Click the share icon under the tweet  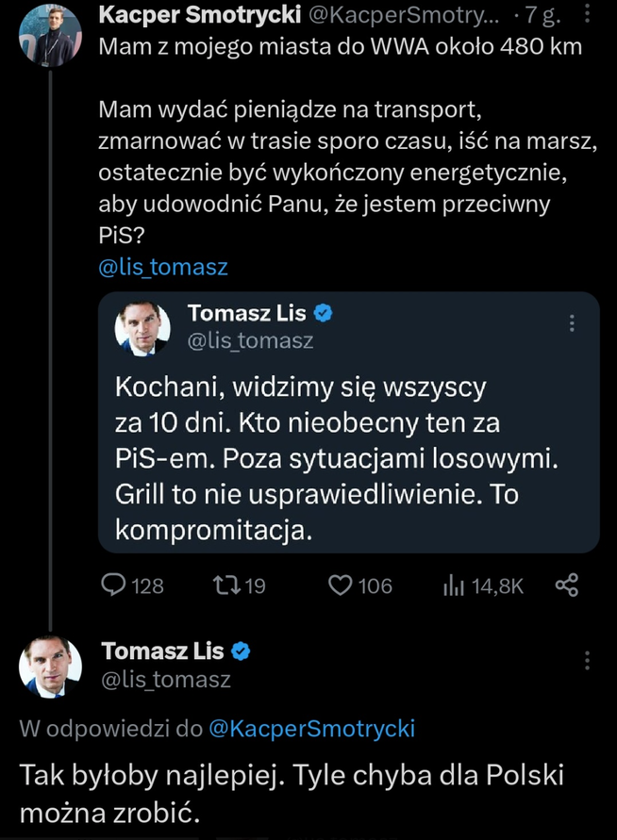point(566,585)
